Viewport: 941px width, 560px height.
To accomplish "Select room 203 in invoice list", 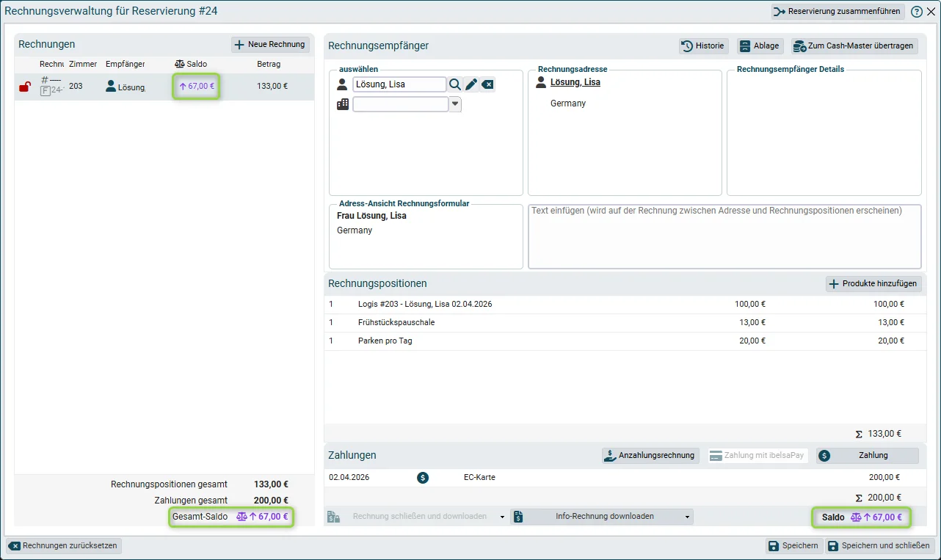I will coord(76,87).
